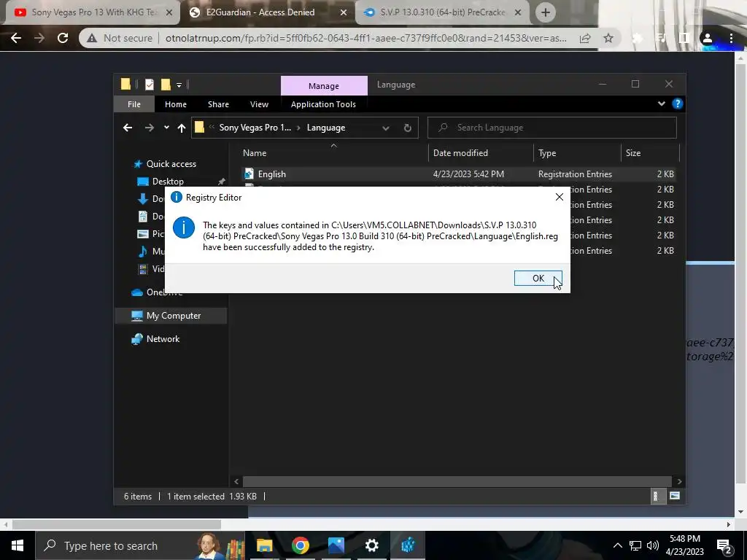Viewport: 747px width, 560px height.
Task: Open the File tab in File Explorer
Action: click(x=134, y=104)
